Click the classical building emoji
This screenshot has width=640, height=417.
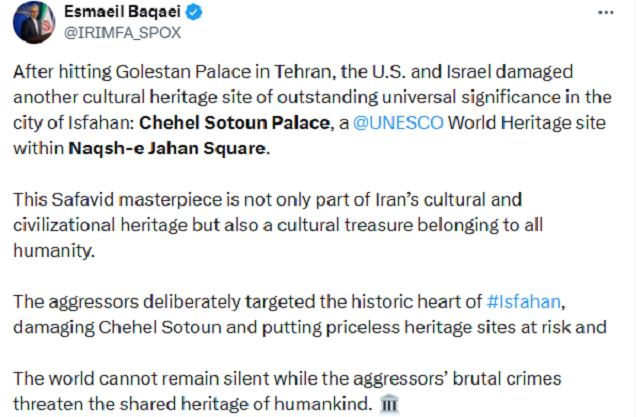[392, 402]
